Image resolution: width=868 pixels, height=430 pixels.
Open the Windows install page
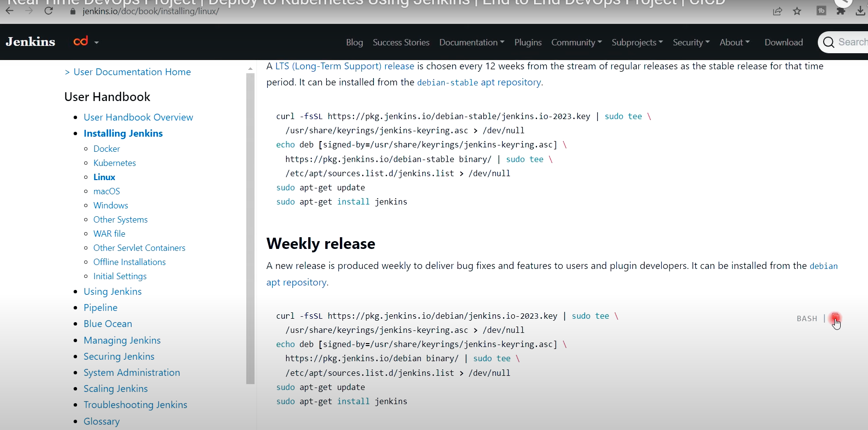111,205
